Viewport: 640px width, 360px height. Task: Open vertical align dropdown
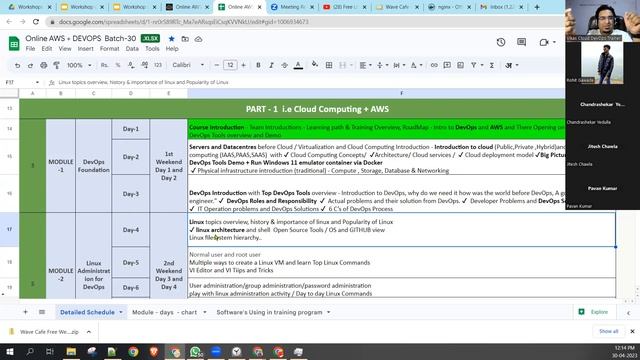tap(382, 65)
